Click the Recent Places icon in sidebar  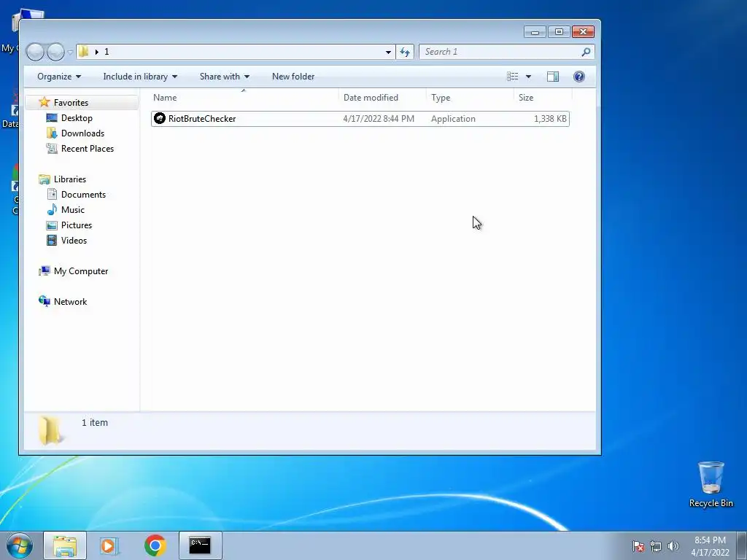[x=52, y=149]
